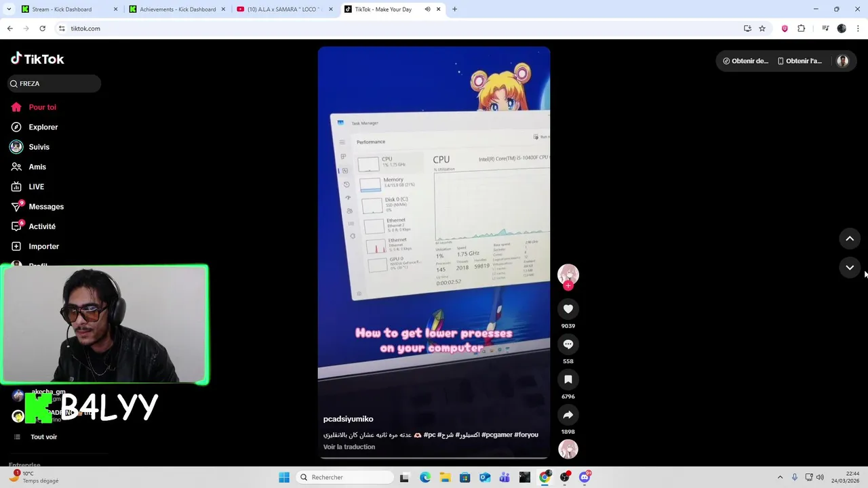Open the #pcgamer hashtag
Screen dimensions: 868x488
click(496, 434)
